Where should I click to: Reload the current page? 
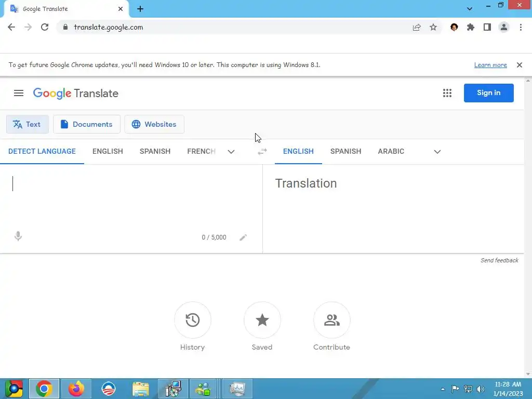[45, 27]
